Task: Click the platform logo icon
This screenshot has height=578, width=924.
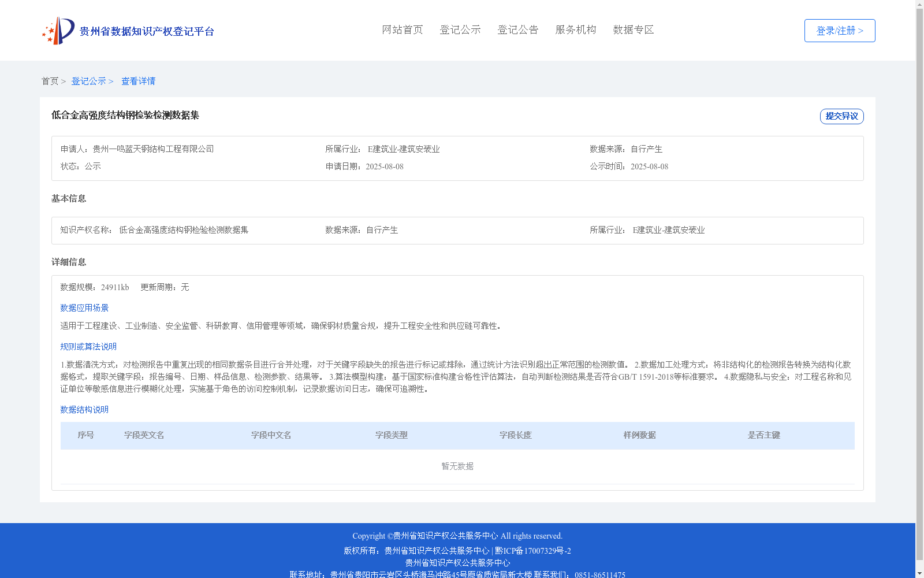Action: click(x=58, y=31)
